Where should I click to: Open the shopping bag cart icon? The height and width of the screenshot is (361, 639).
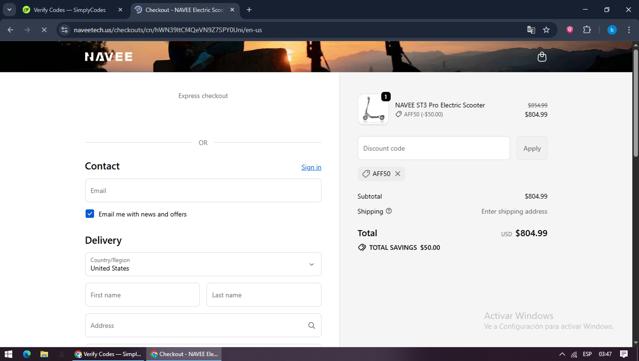542,57
